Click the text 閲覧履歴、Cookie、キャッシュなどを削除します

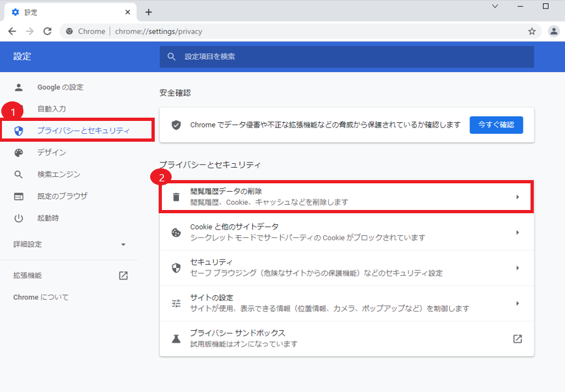[x=269, y=202]
